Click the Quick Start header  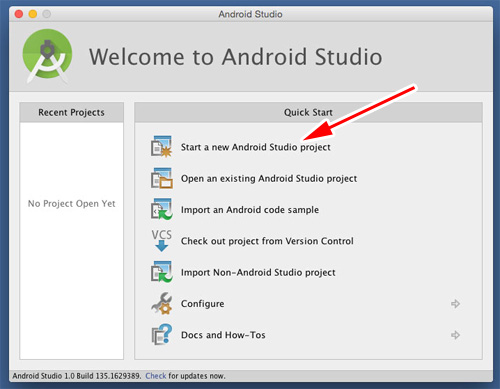[x=308, y=112]
